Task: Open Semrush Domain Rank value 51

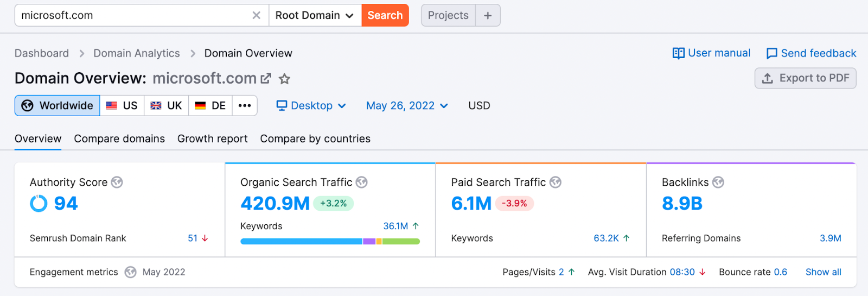Action: 193,238
